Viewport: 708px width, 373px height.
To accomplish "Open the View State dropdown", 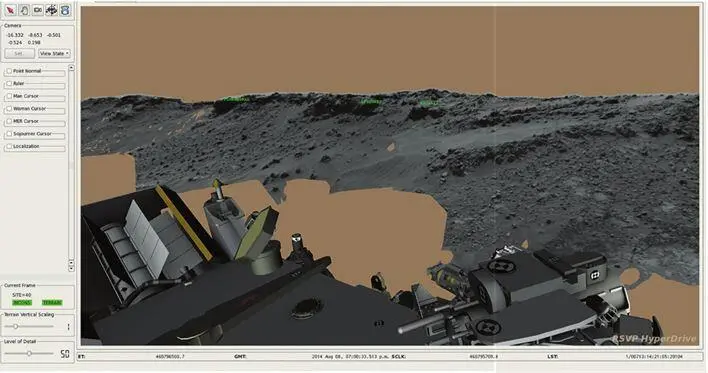I will 54,53.
